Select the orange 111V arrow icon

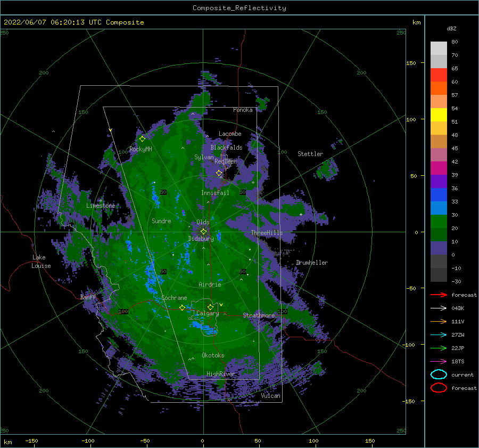(x=439, y=321)
